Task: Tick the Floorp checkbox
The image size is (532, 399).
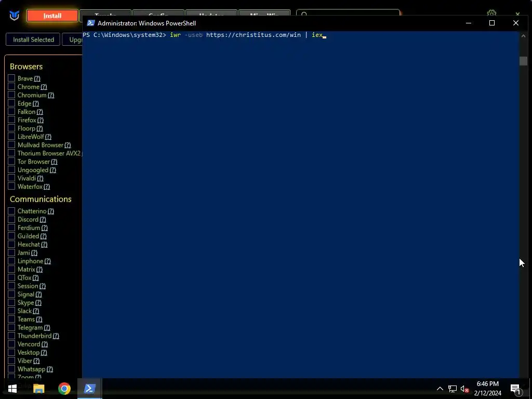Action: click(x=11, y=128)
